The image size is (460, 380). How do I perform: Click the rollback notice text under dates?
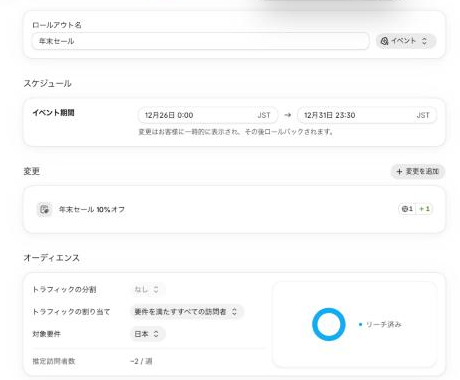[x=236, y=132]
